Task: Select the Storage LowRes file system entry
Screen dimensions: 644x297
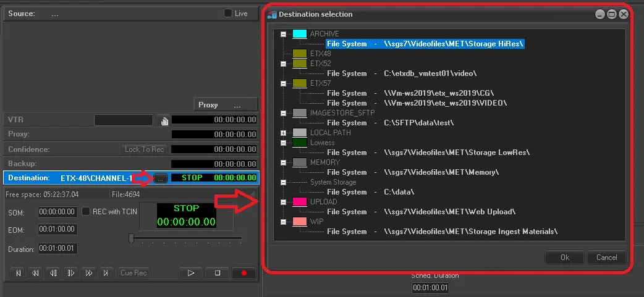Action: pyautogui.click(x=428, y=153)
